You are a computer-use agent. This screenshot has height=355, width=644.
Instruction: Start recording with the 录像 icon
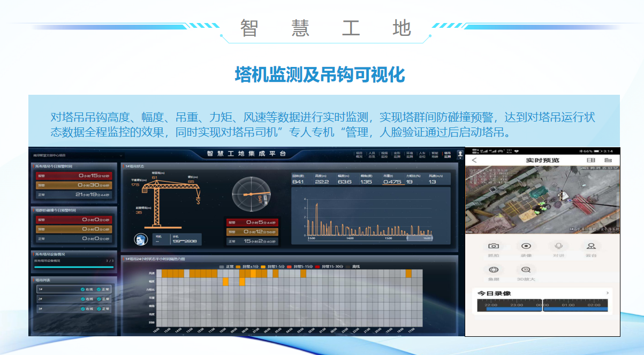tap(526, 246)
